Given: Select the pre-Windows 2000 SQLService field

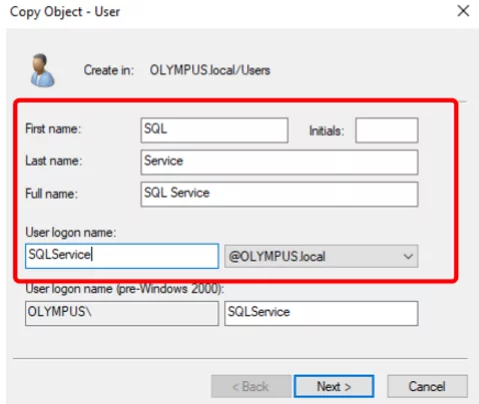Looking at the screenshot, I should point(321,313).
